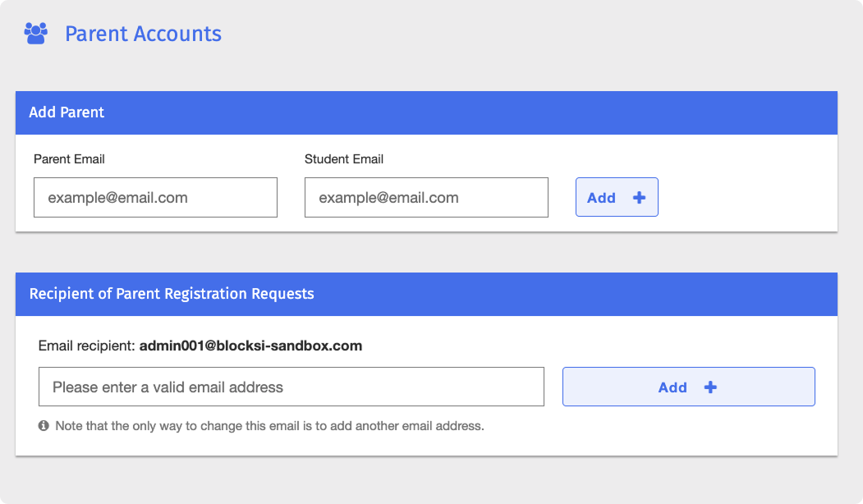
Task: Click the info icon beside the email note
Action: click(44, 426)
